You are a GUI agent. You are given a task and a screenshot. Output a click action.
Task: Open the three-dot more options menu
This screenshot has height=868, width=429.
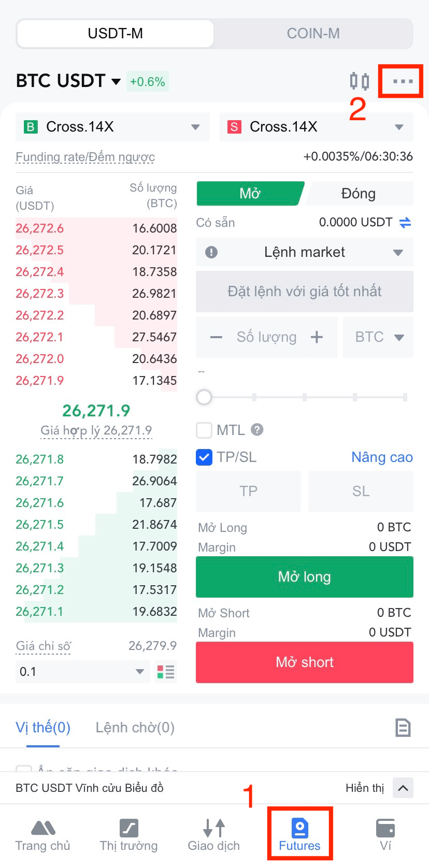[x=402, y=81]
